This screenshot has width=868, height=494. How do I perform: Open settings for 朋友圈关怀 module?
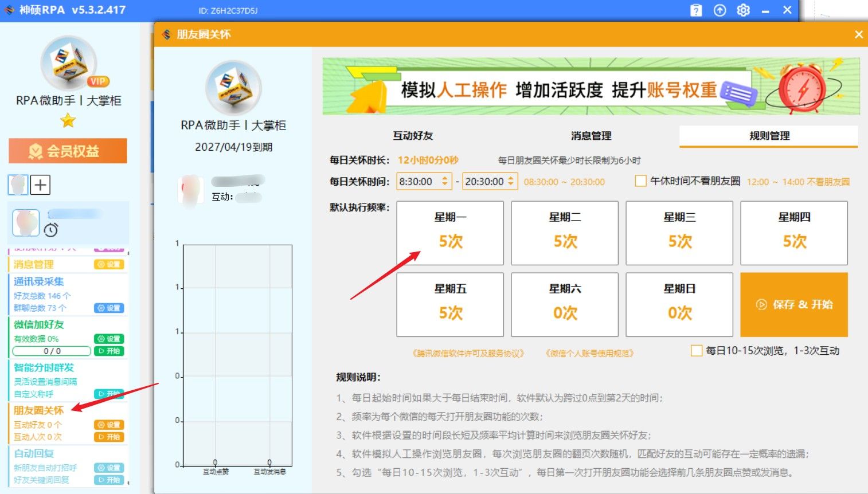click(109, 424)
